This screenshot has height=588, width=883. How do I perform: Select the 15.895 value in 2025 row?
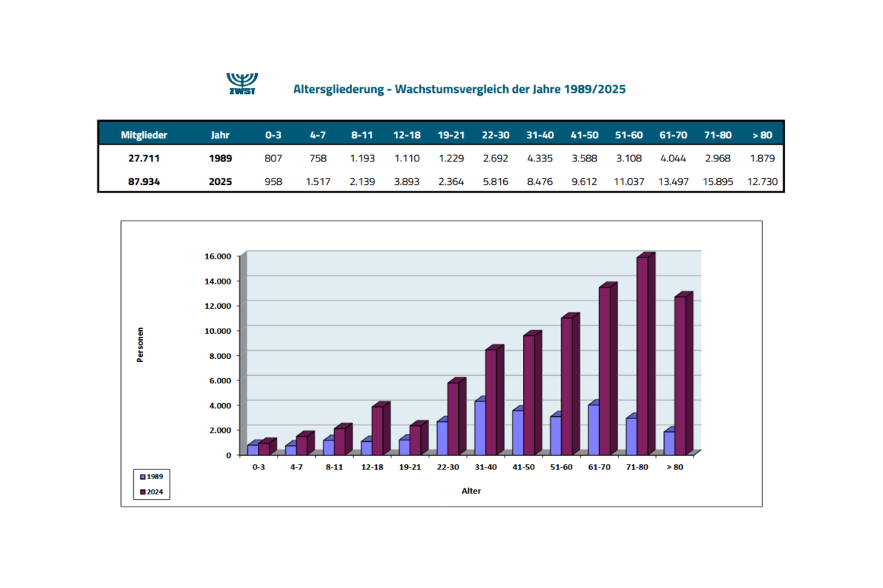(x=717, y=182)
